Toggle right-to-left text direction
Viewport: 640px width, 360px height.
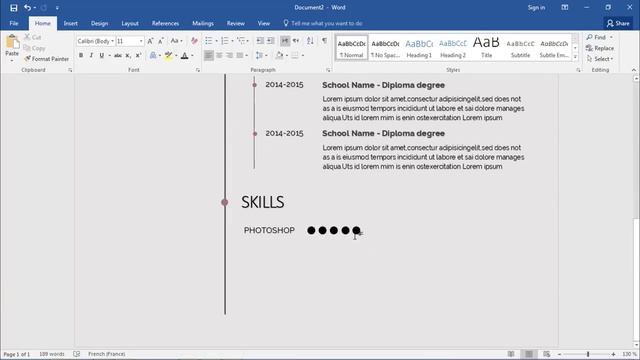point(296,41)
